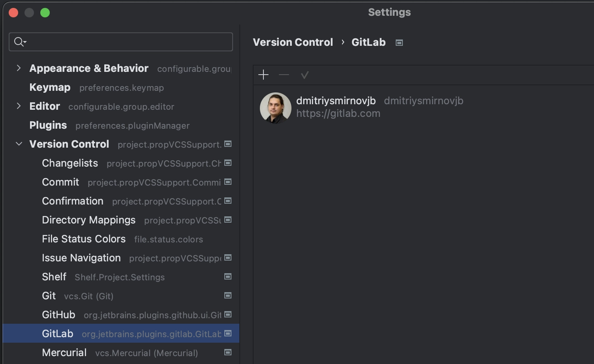Click the project icon on Git row
This screenshot has height=364, width=594.
pyautogui.click(x=228, y=295)
